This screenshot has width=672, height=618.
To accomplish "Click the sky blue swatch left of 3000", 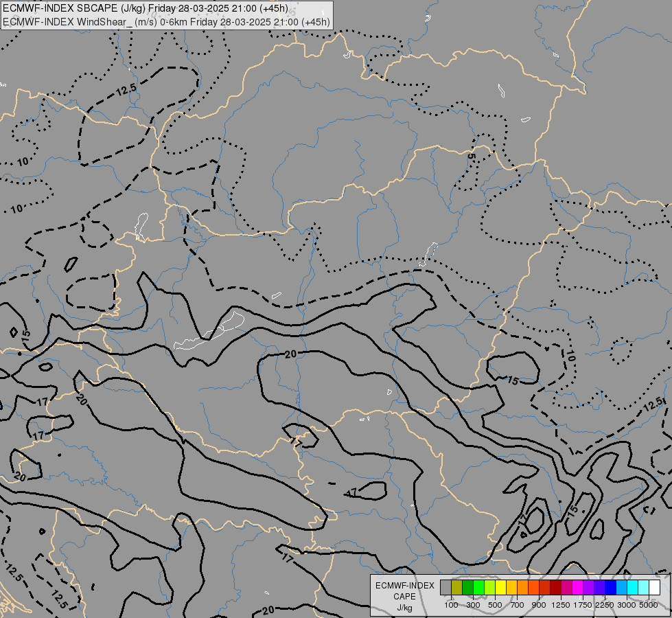I will pyautogui.click(x=622, y=588).
